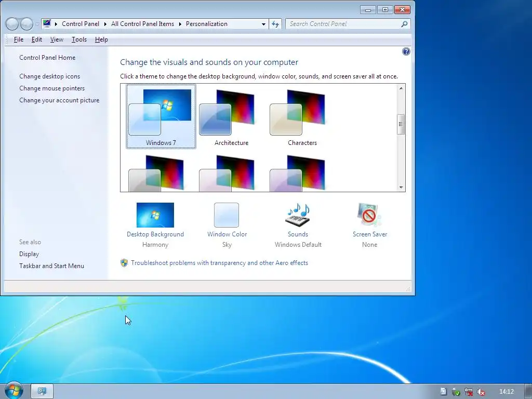Screen dimensions: 532x399
Task: Click the theme list scroll down arrow
Action: (x=401, y=187)
